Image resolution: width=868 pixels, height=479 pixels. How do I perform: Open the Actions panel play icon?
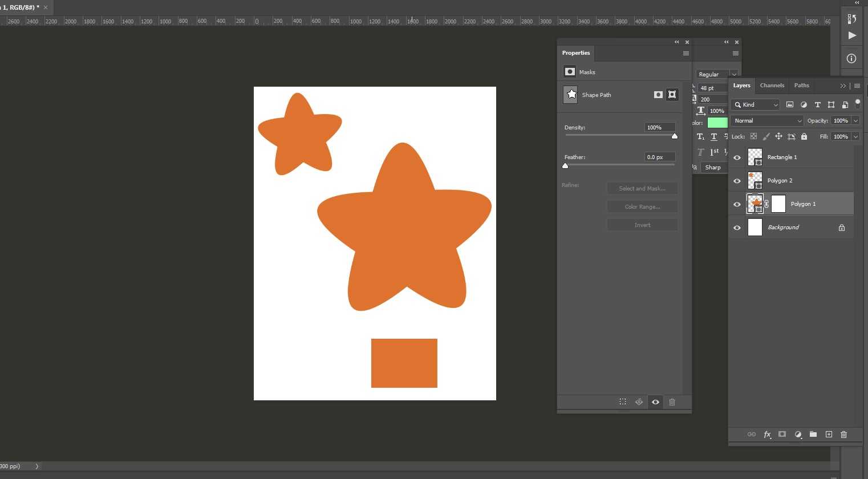coord(851,35)
